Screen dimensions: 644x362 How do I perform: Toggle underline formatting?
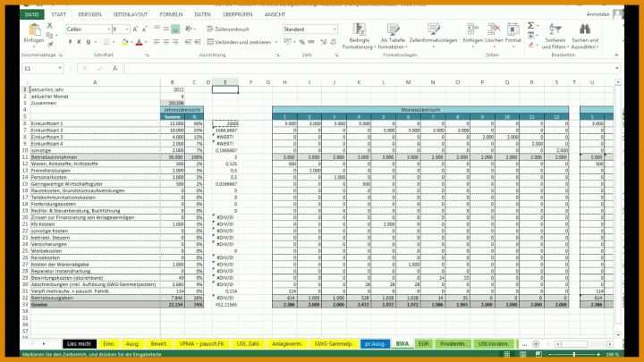89,42
